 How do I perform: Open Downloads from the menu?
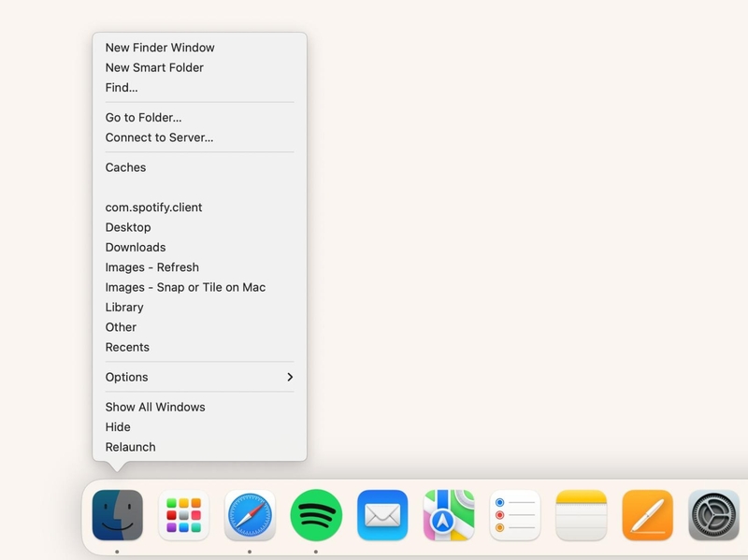199,248
